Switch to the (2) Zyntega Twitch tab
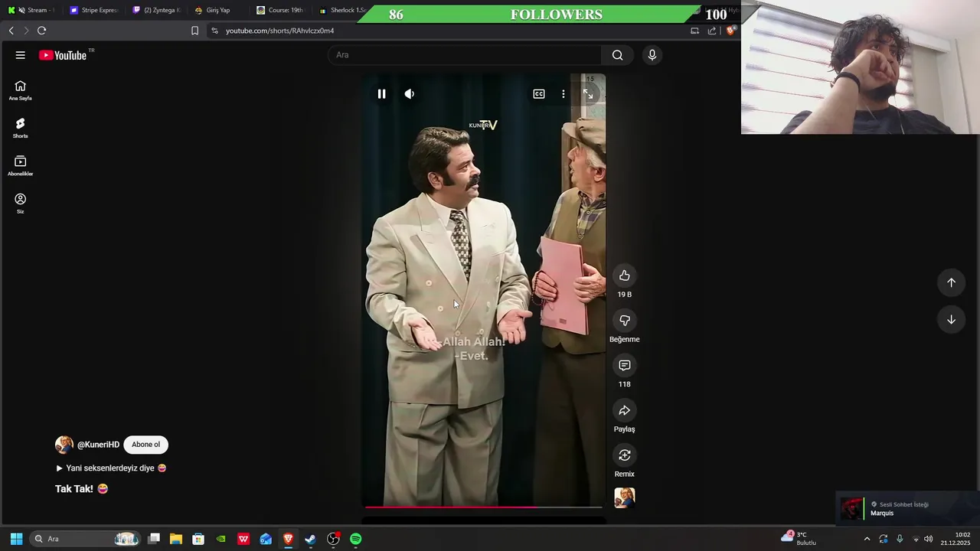The image size is (980, 551). click(156, 10)
